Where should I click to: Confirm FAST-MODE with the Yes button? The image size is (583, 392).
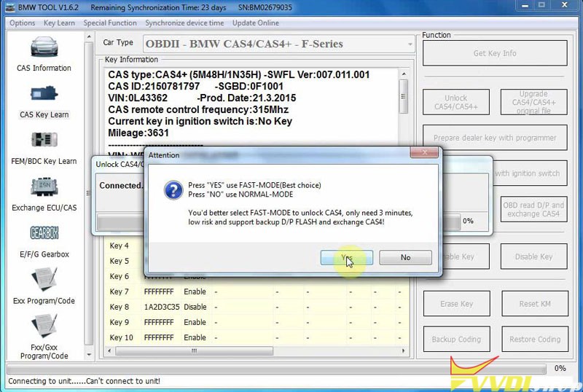coord(347,257)
